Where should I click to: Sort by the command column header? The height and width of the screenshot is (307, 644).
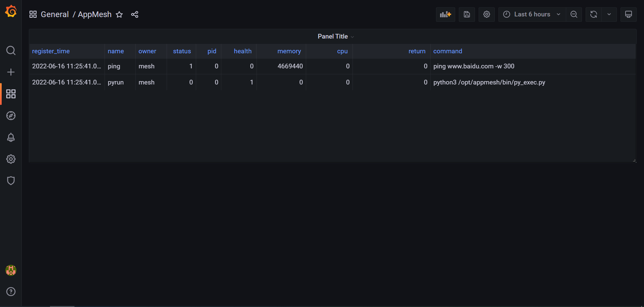pos(448,51)
